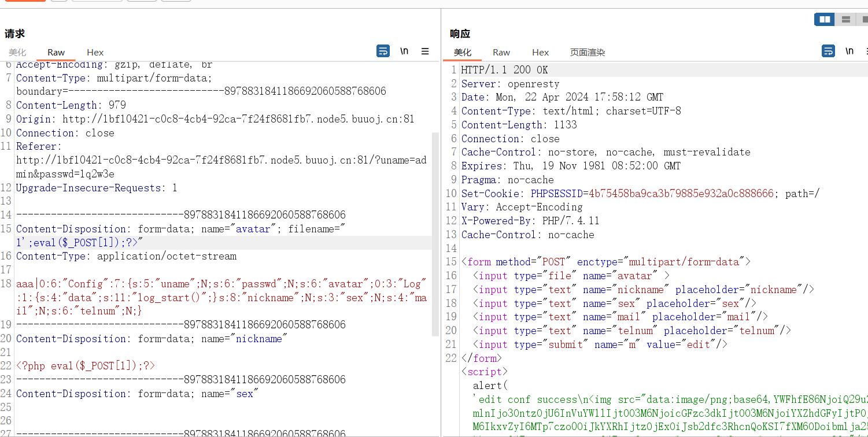Click HTTP/1.1 200 OK status line
Viewport: 868px width, 437px height.
[504, 70]
